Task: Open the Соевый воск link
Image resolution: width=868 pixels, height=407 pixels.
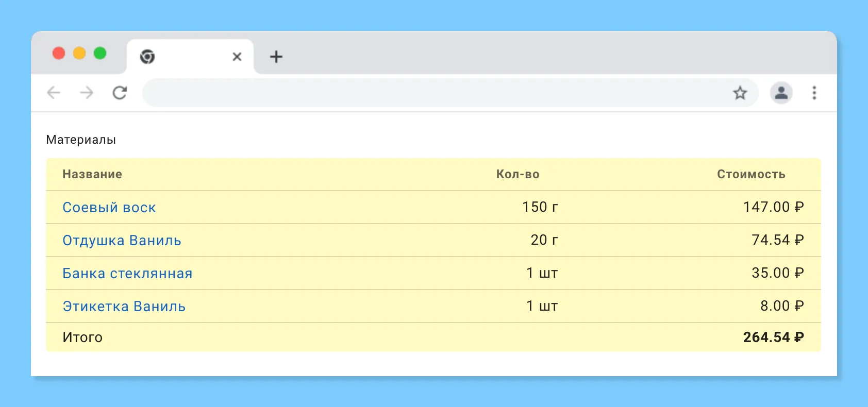Action: click(109, 208)
